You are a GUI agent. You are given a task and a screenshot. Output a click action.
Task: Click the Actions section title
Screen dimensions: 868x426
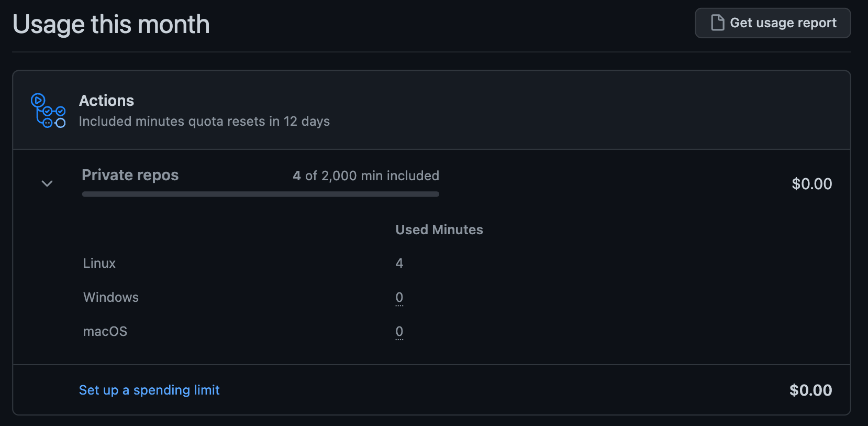click(106, 101)
